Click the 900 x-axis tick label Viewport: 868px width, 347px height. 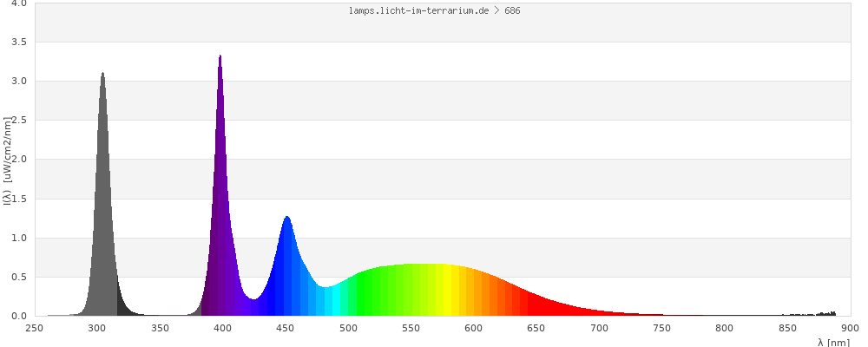[850, 328]
